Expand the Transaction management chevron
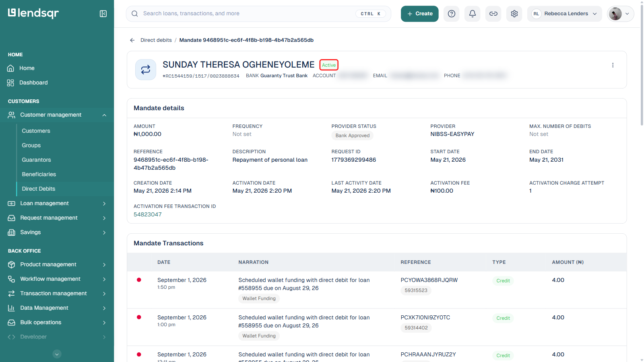The image size is (644, 362). pos(104,294)
